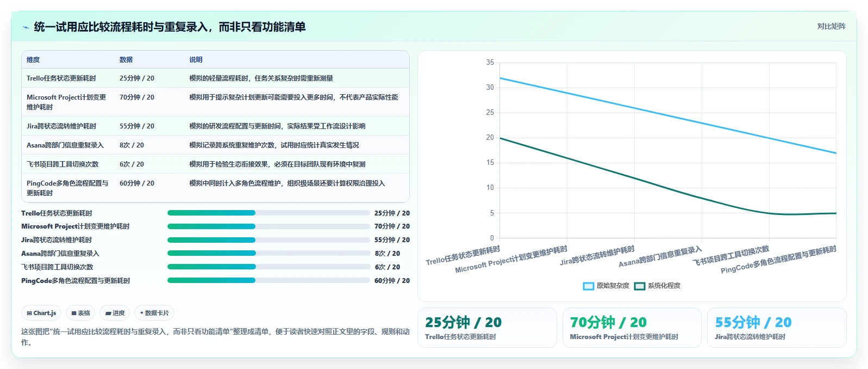The width and height of the screenshot is (868, 369).
Task: Select the 数据 column header
Action: point(126,60)
